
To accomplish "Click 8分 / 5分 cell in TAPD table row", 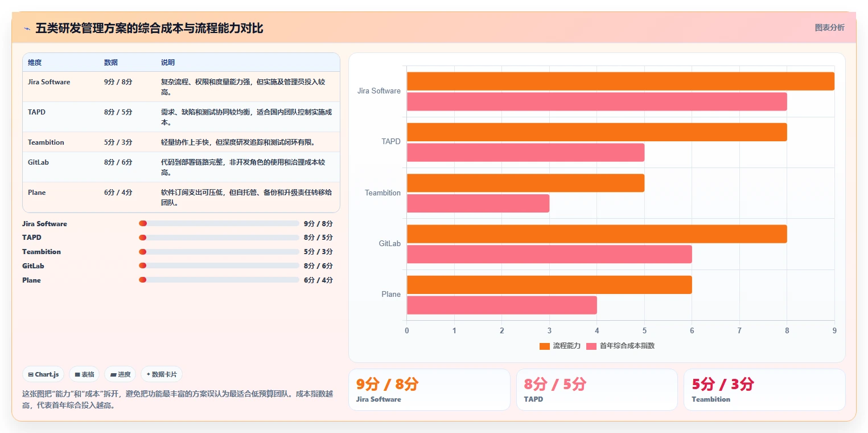I will [118, 112].
